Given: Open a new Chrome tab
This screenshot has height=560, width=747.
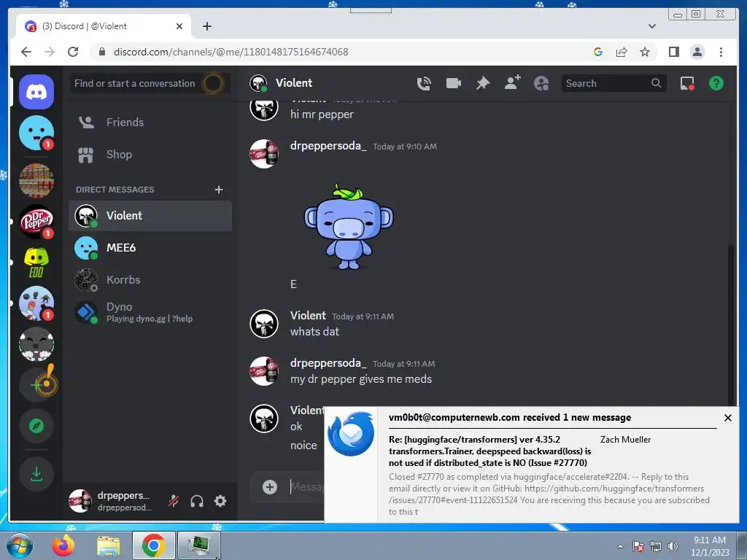Looking at the screenshot, I should (x=206, y=26).
